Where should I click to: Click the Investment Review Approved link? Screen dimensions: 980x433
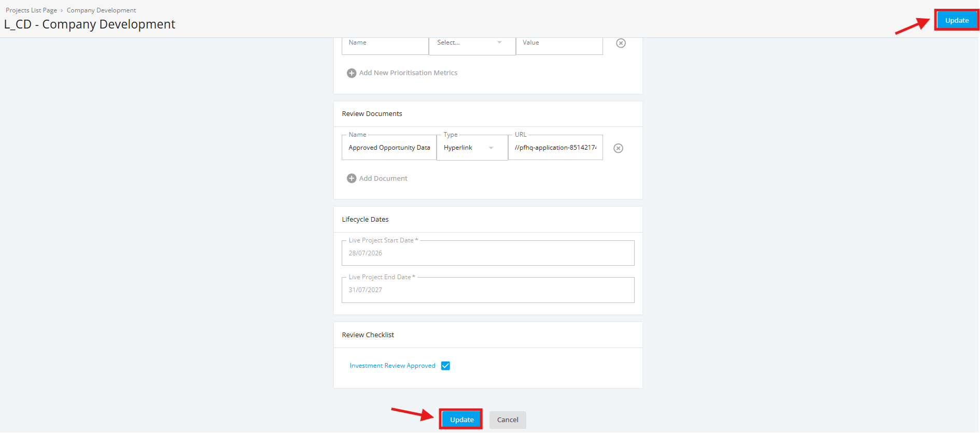tap(393, 366)
